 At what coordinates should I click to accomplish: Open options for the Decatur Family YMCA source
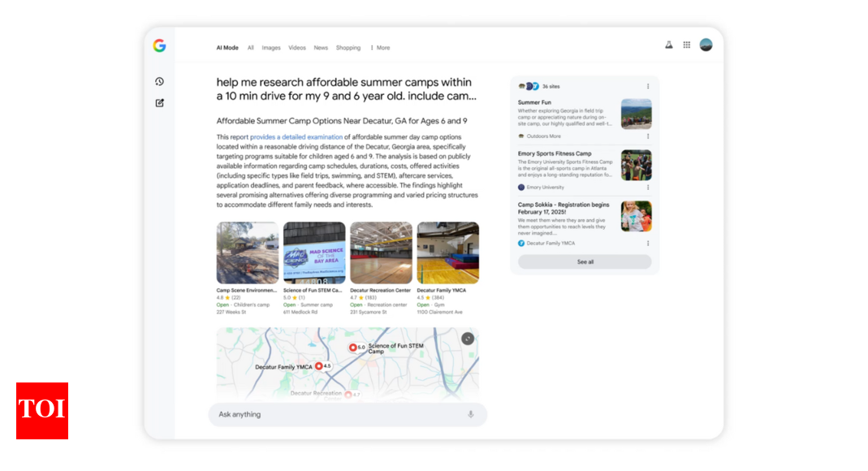coord(648,243)
